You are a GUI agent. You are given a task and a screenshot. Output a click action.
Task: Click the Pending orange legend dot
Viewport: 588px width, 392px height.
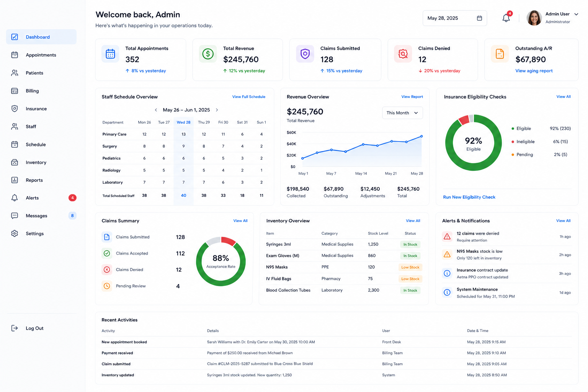[513, 155]
